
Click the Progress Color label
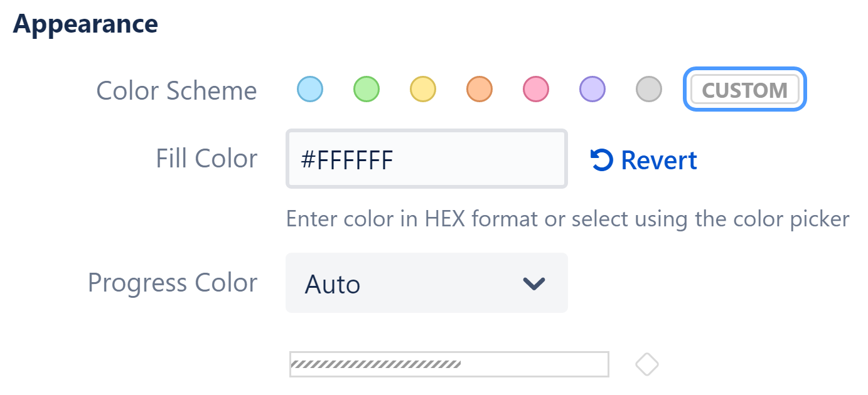tap(173, 283)
